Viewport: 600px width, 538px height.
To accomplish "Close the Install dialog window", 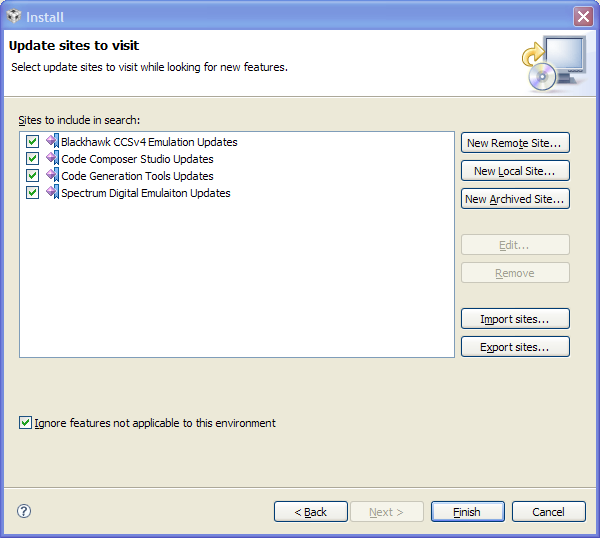I will click(x=583, y=16).
